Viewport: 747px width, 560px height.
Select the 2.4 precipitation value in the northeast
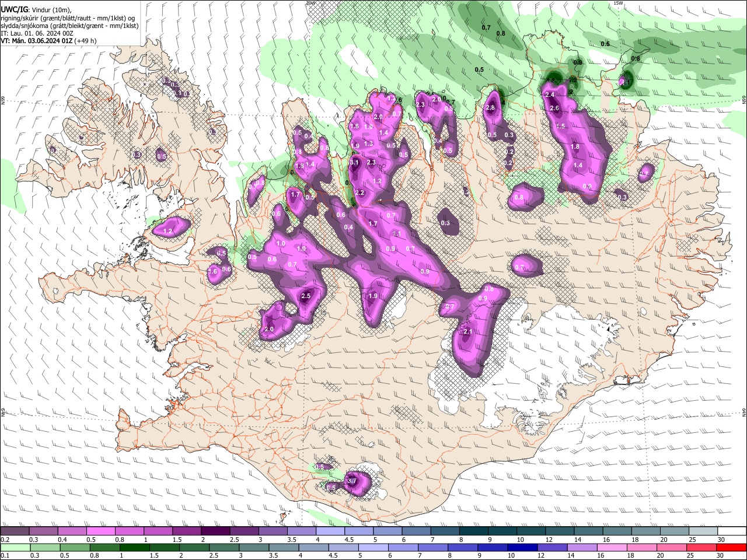[549, 94]
